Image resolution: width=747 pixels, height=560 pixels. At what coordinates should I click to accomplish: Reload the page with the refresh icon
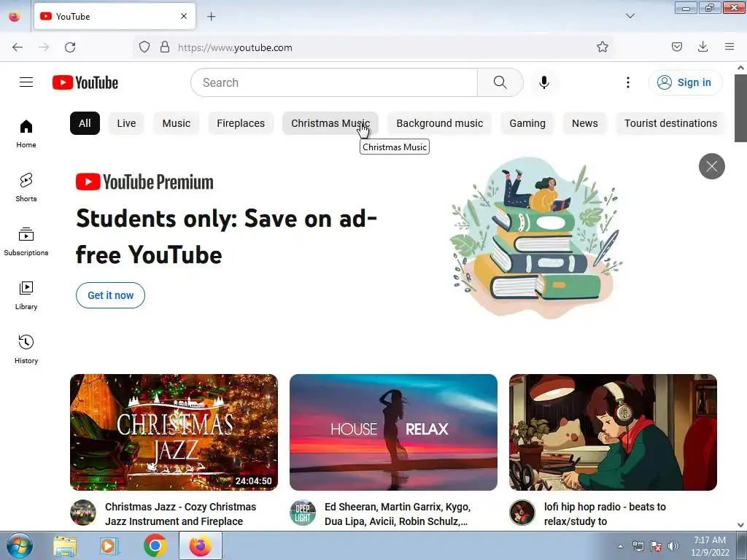point(70,47)
